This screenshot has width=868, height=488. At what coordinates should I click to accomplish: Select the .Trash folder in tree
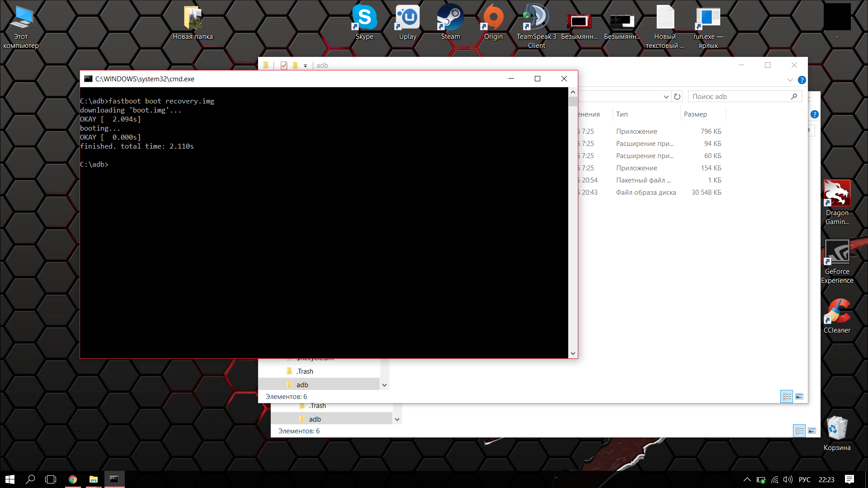tap(305, 371)
